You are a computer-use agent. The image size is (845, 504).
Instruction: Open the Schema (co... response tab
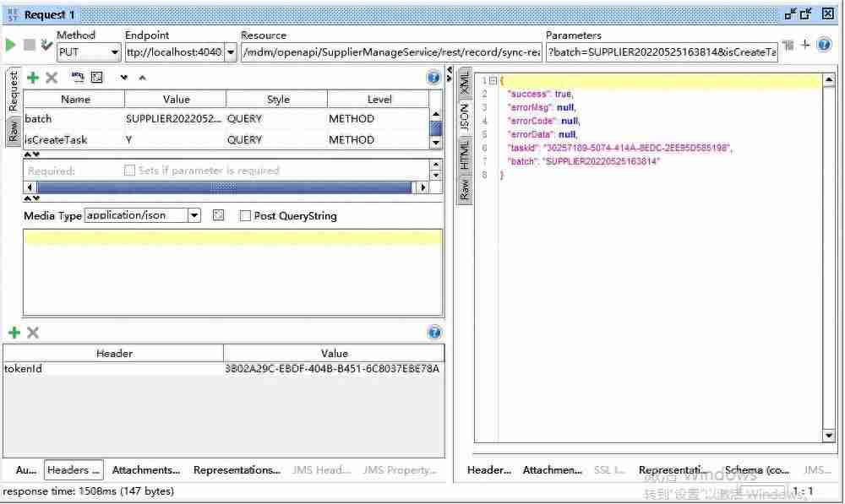click(x=756, y=470)
